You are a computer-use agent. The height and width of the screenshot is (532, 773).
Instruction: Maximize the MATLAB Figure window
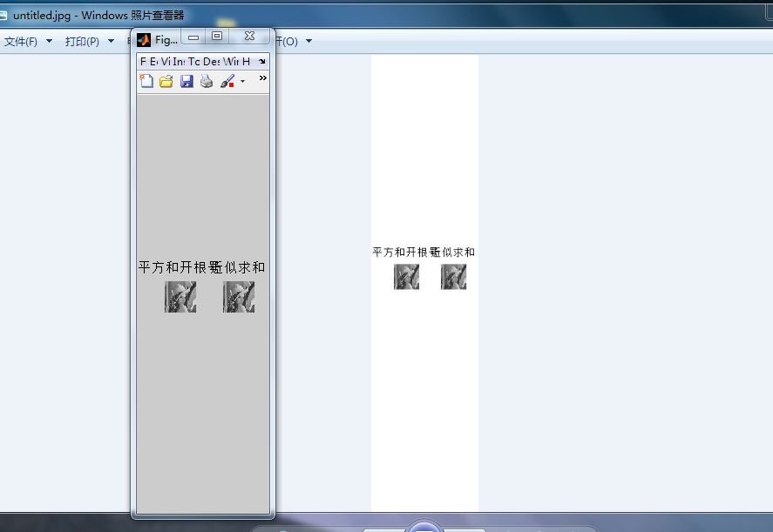point(217,37)
